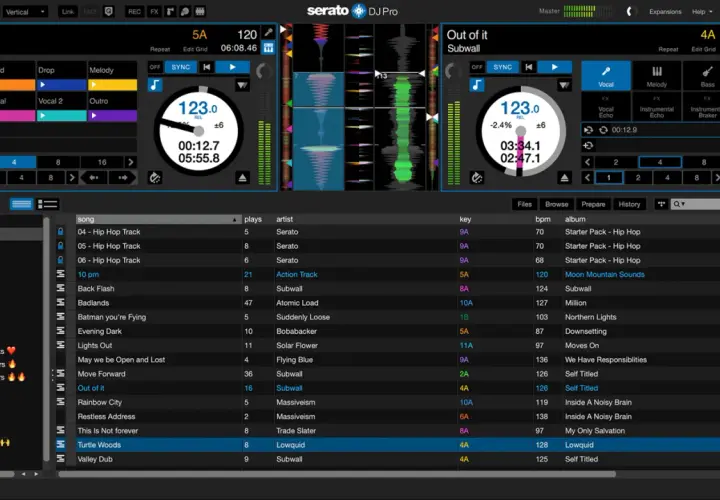
Task: Trigger the Drop cue point pad
Action: coord(62,76)
